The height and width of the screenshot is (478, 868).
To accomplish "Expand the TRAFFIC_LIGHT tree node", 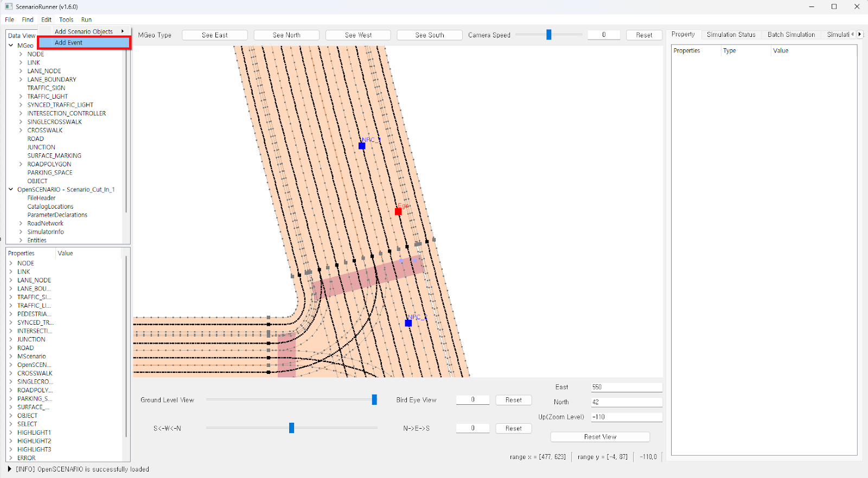I will point(21,96).
